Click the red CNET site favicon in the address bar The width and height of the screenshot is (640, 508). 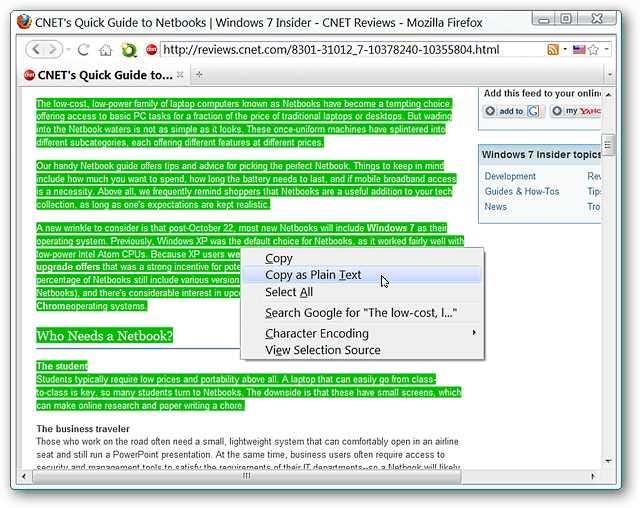[151, 49]
